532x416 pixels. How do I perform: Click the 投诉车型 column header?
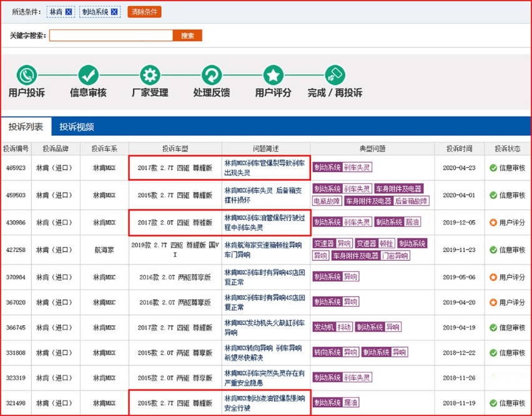pyautogui.click(x=175, y=148)
